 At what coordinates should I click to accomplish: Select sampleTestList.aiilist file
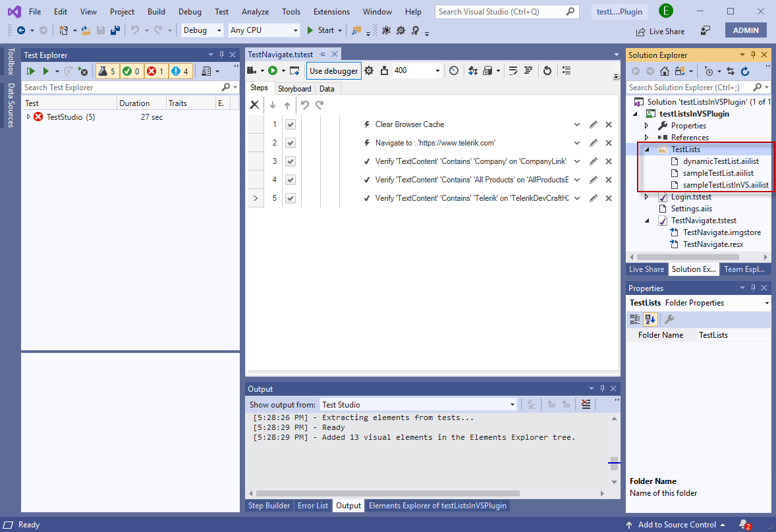tap(718, 173)
